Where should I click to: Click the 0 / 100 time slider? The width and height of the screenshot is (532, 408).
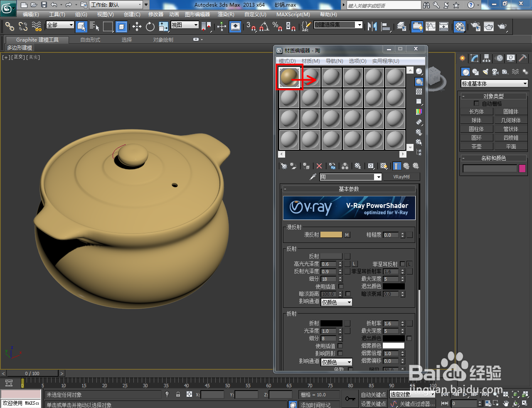click(32, 373)
